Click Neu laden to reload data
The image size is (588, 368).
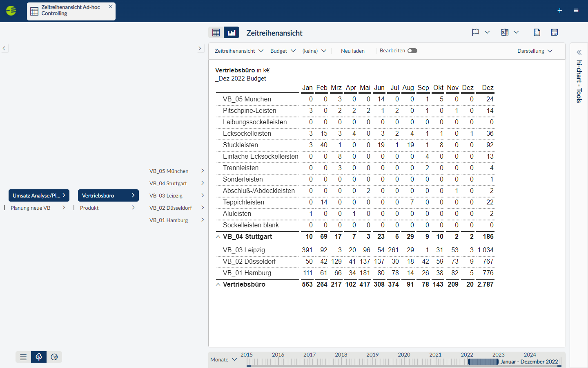coord(352,51)
